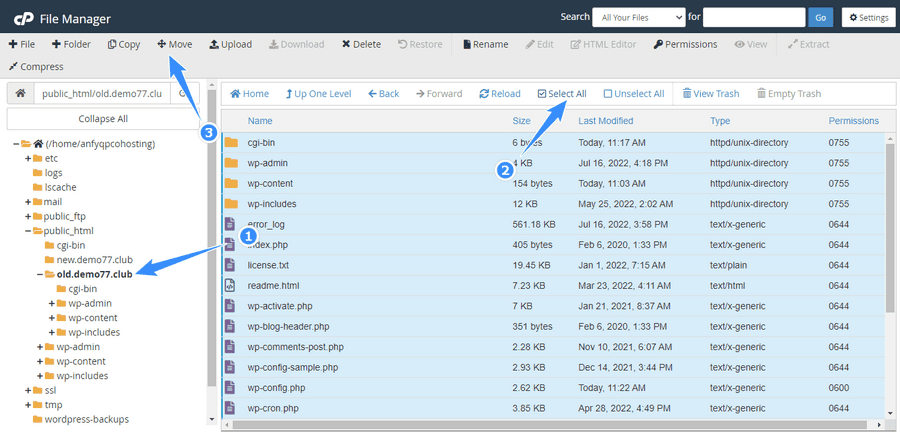900x432 pixels.
Task: Click the file list vertical scrollbar
Action: coord(890,229)
